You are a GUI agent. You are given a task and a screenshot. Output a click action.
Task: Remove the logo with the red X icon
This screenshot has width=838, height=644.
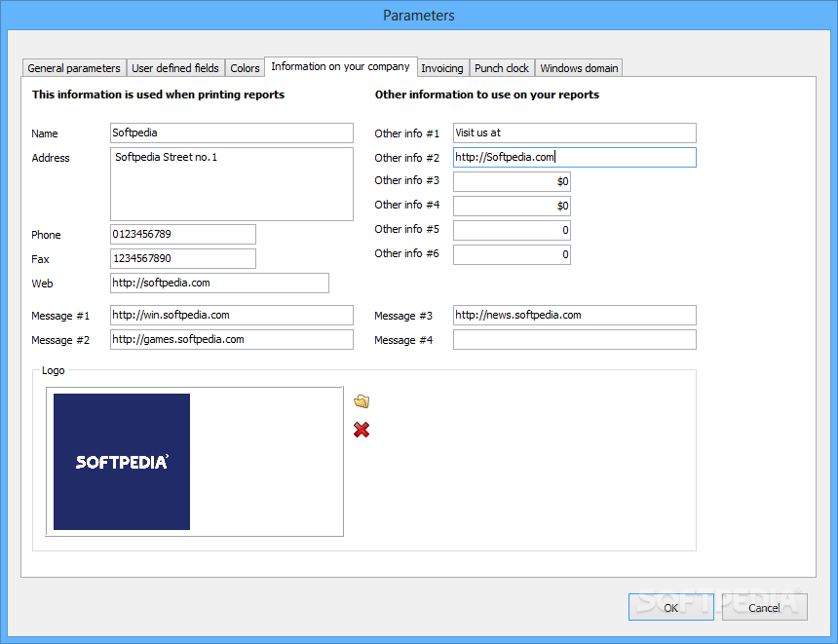pos(362,430)
